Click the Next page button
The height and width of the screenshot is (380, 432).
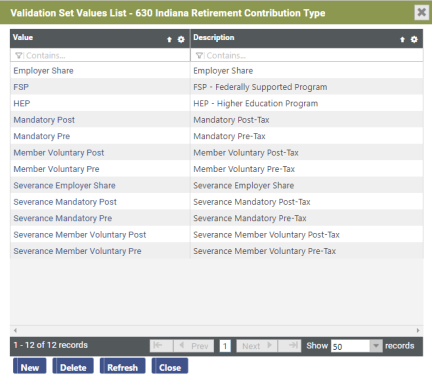pos(257,346)
